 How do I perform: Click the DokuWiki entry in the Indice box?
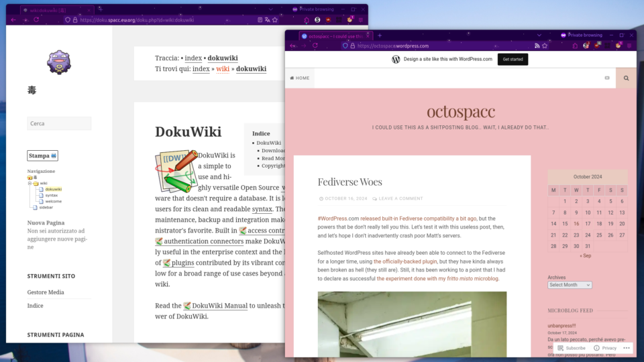coord(268,143)
